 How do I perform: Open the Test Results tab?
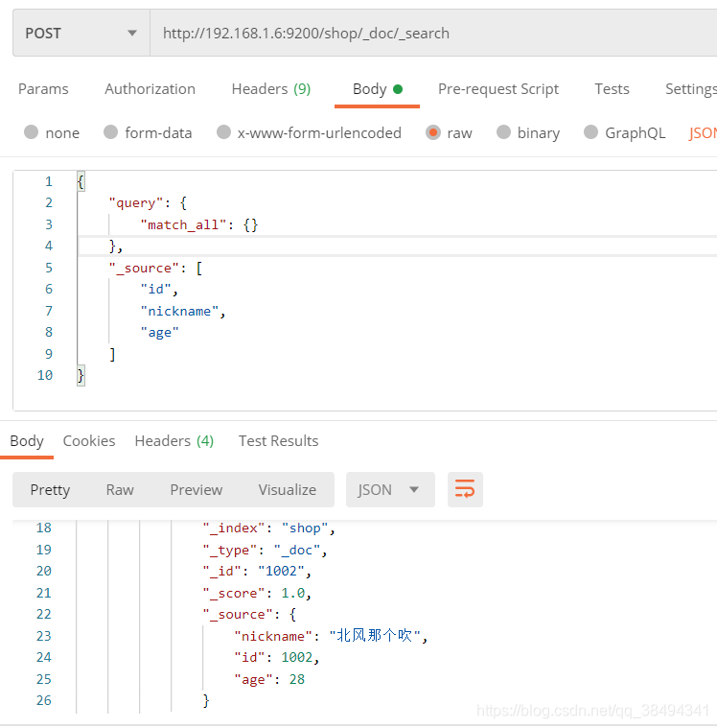point(278,441)
